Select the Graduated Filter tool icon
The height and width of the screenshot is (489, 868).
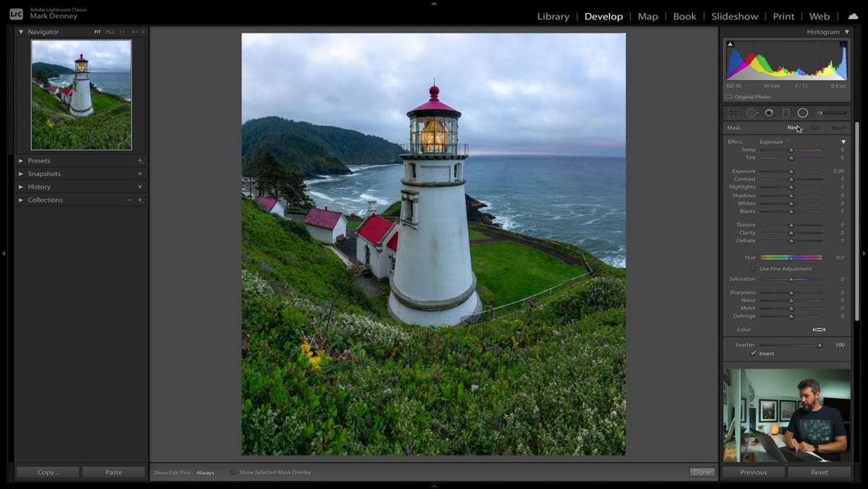pyautogui.click(x=786, y=113)
